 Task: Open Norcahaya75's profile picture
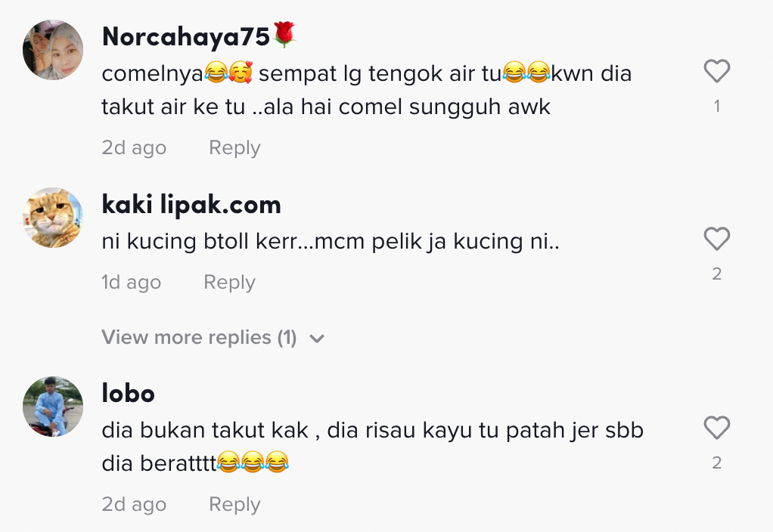click(53, 50)
